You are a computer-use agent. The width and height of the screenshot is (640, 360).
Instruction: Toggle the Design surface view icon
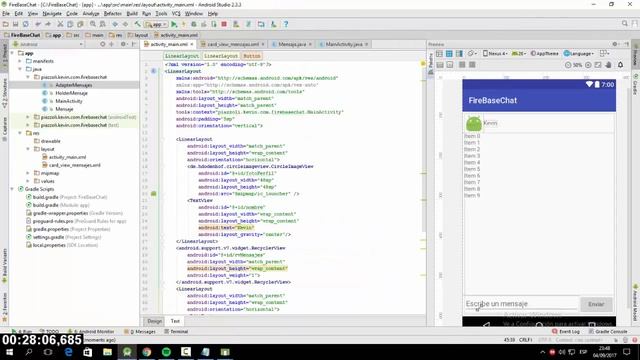(x=439, y=54)
